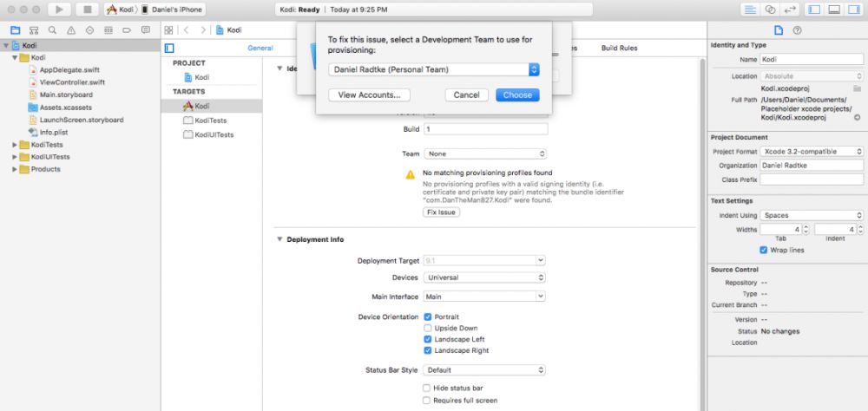Open the Test navigator diamond icon
The height and width of the screenshot is (411, 868).
pos(89,29)
